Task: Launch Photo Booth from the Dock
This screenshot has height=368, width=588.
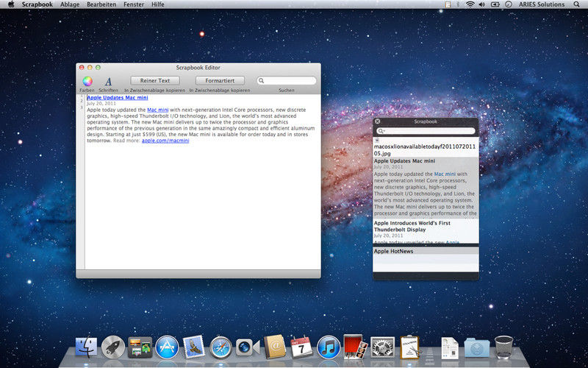Action: tap(356, 346)
